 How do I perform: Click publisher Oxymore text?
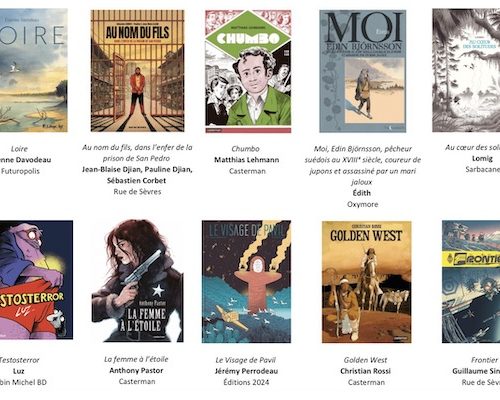pyautogui.click(x=363, y=204)
